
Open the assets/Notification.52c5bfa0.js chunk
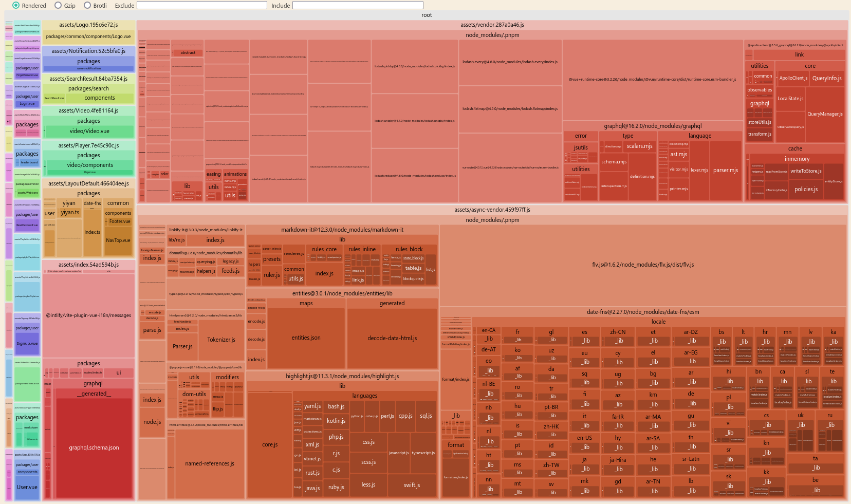click(88, 51)
